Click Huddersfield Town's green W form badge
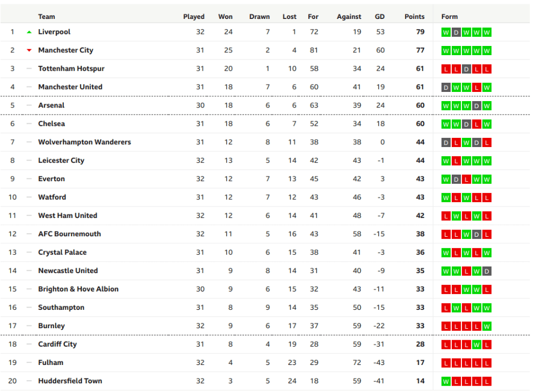 coord(446,381)
